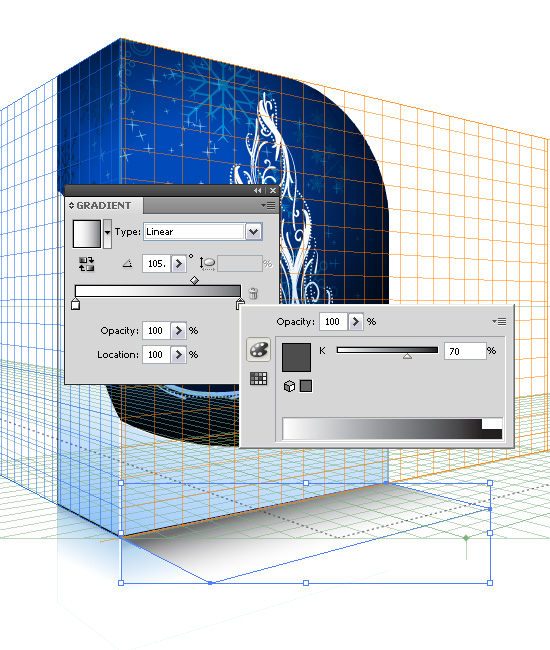This screenshot has width=550, height=650.
Task: Open the Gradient panel options menu
Action: click(269, 206)
